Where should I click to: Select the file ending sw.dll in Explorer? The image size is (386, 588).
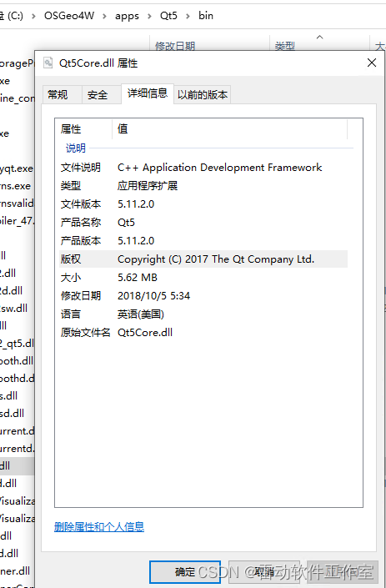(14, 309)
